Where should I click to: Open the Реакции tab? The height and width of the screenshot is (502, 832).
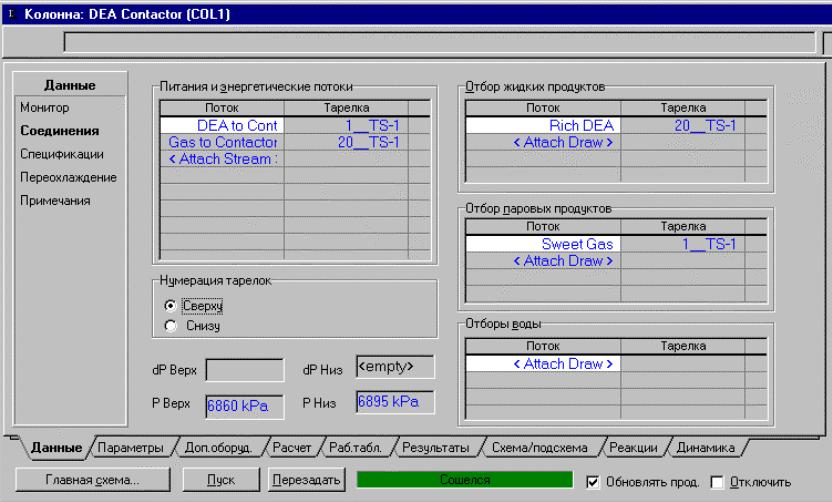(633, 448)
